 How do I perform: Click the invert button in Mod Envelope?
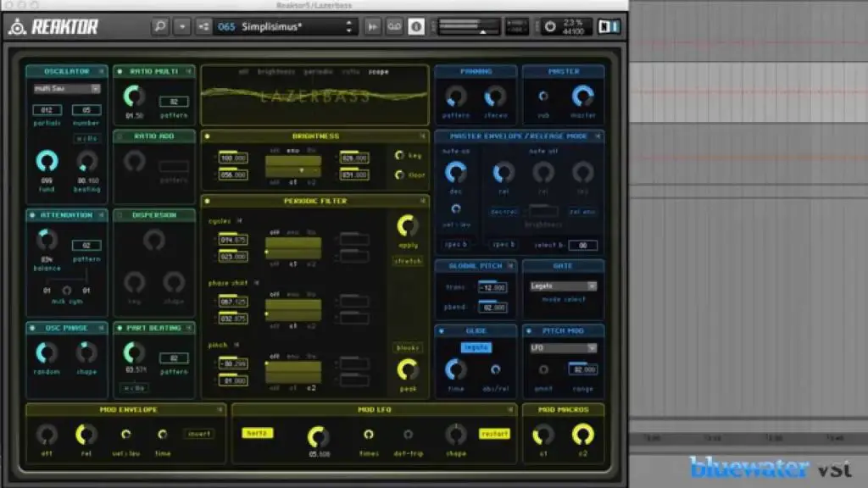199,434
